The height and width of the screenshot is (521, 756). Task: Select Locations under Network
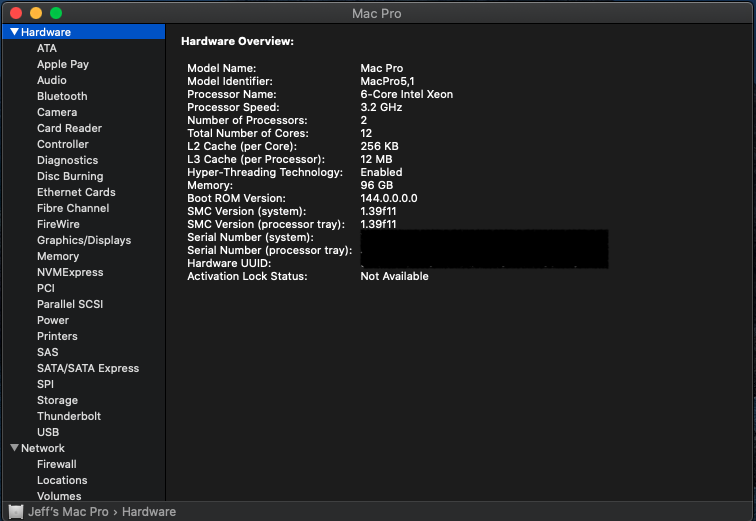click(x=62, y=480)
